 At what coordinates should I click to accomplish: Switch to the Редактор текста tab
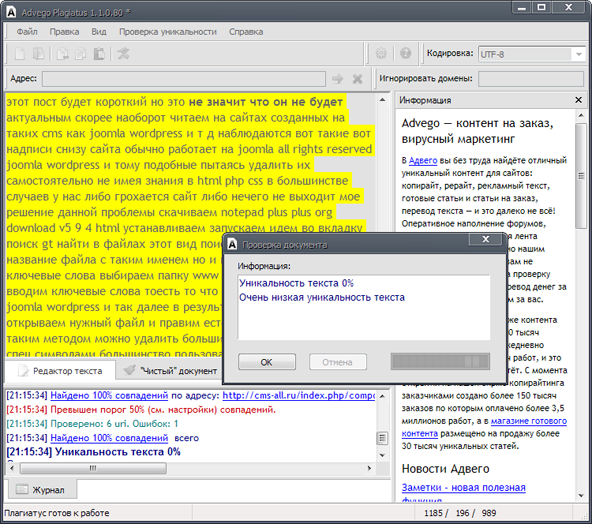60,371
